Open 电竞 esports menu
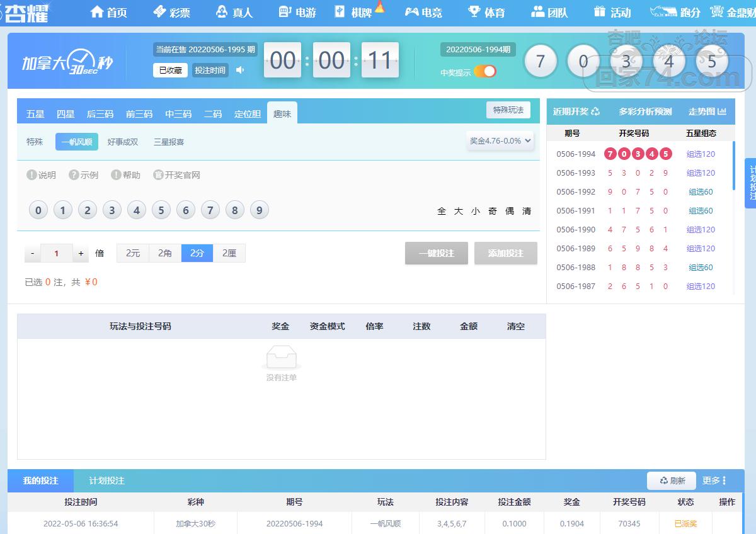This screenshot has width=756, height=534. tap(423, 12)
